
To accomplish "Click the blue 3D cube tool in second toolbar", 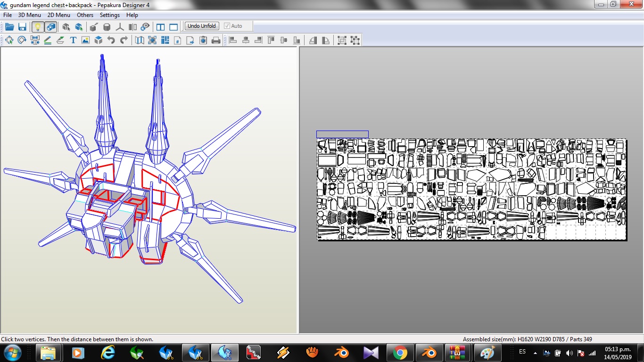I will coord(98,40).
